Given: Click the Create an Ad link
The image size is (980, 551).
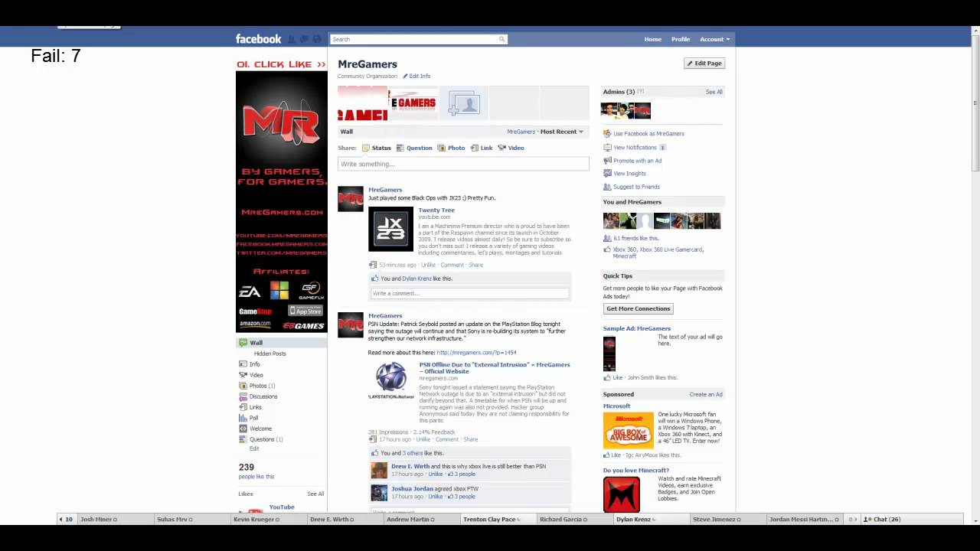Looking at the screenshot, I should [706, 394].
